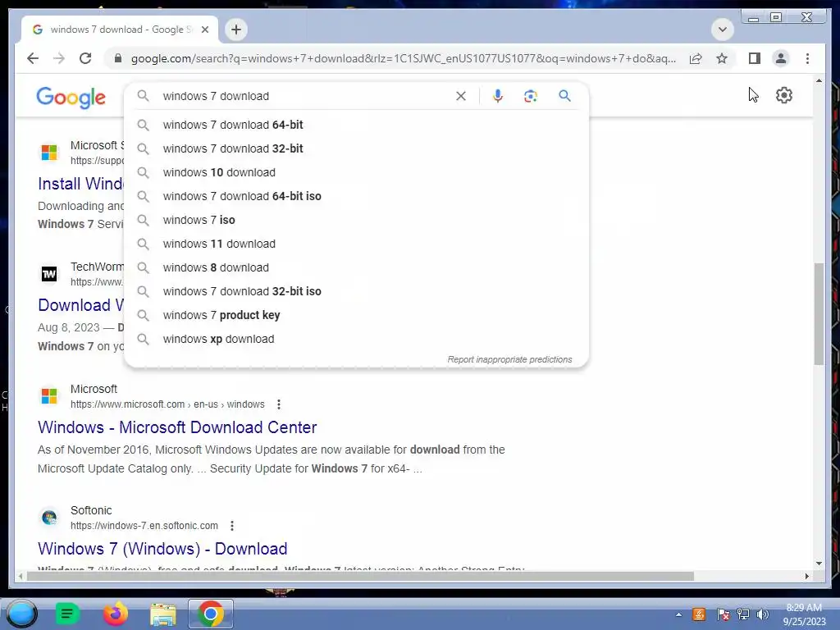
Task: Click the horizontal scrollbar thumb
Action: click(x=360, y=577)
